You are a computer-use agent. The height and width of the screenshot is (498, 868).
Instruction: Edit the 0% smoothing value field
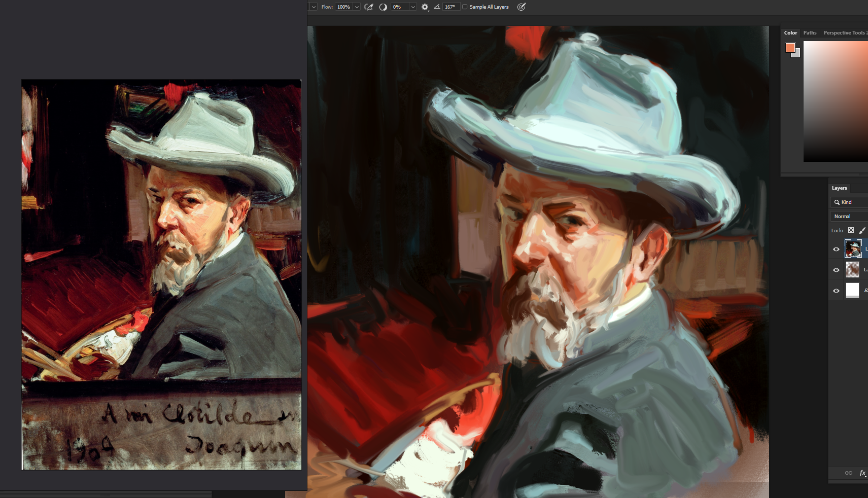pos(400,7)
